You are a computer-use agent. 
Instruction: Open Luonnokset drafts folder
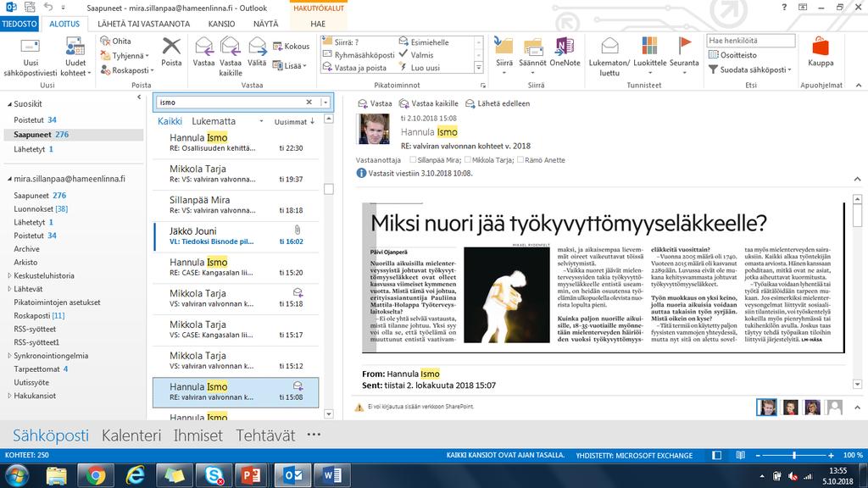(41, 208)
